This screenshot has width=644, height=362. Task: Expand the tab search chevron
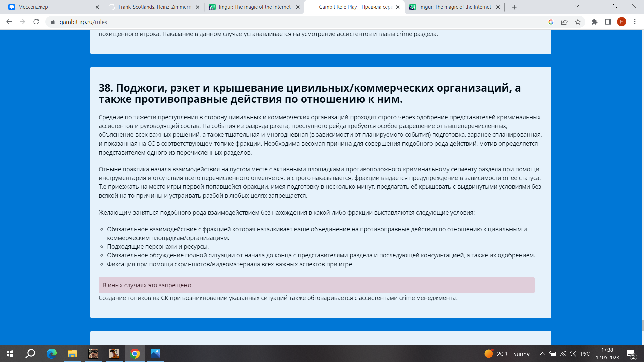pos(577,6)
